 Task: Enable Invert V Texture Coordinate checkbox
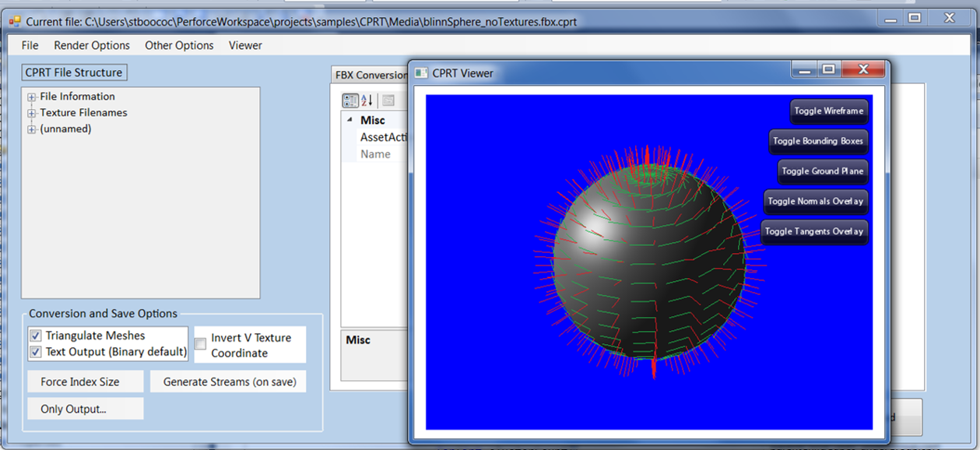[201, 343]
